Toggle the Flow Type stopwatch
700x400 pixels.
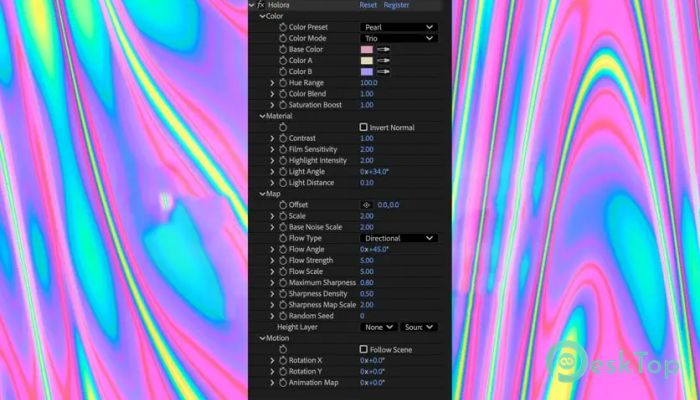click(x=283, y=238)
